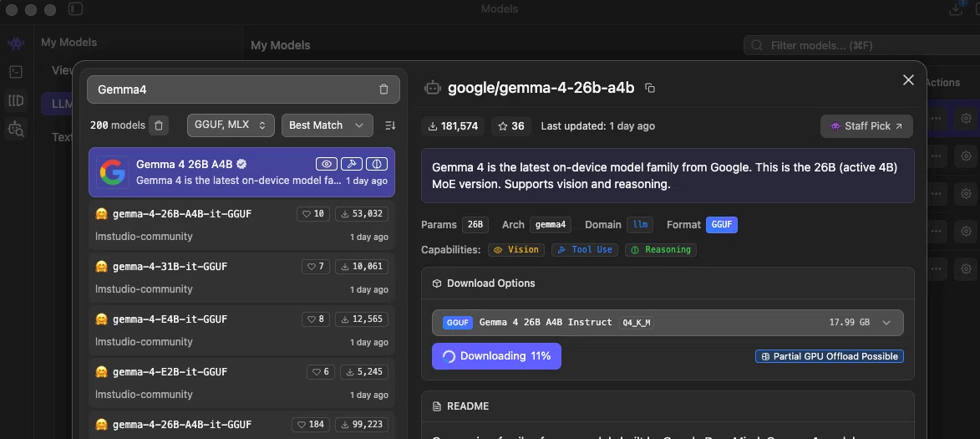This screenshot has height=439, width=980.
Task: Click the trash icon next to 200 models
Action: click(158, 125)
